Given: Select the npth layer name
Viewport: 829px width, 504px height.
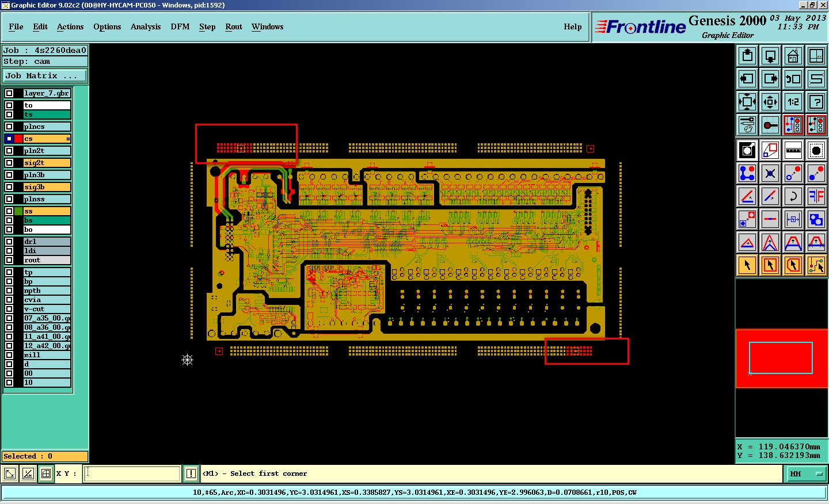Looking at the screenshot, I should pyautogui.click(x=47, y=291).
